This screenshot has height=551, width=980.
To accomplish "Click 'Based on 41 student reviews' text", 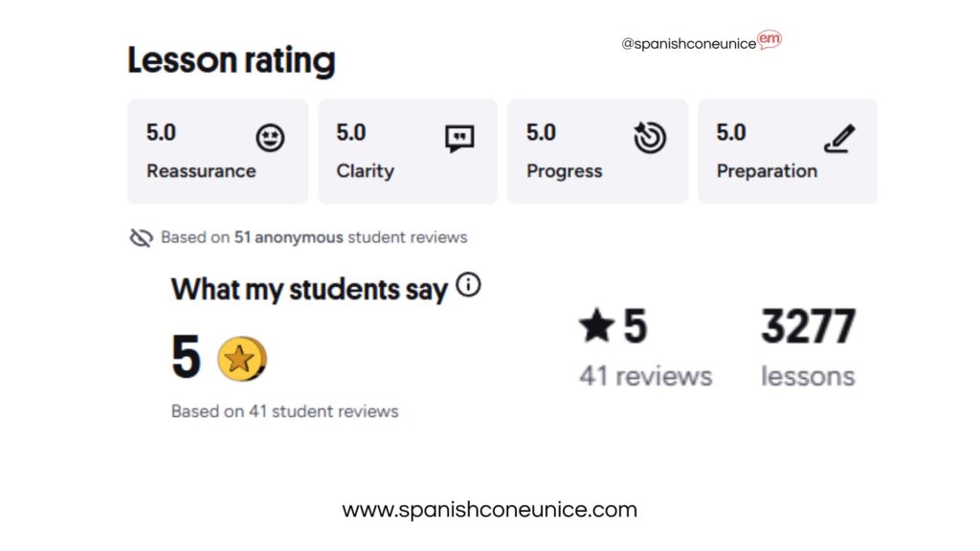I will pyautogui.click(x=284, y=411).
